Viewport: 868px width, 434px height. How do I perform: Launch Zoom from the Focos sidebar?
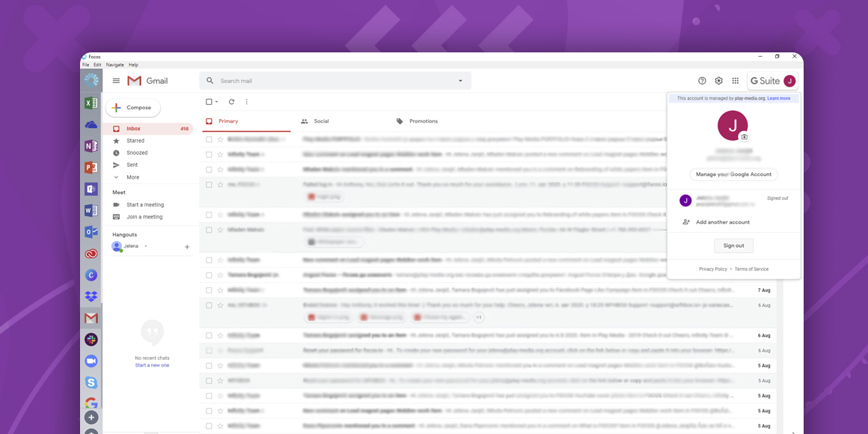click(x=91, y=361)
